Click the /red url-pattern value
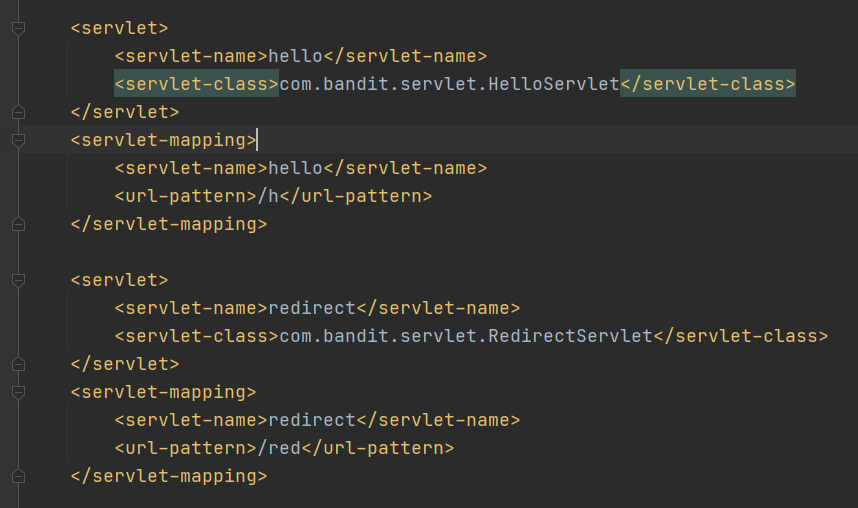Image resolution: width=858 pixels, height=508 pixels. [279, 448]
